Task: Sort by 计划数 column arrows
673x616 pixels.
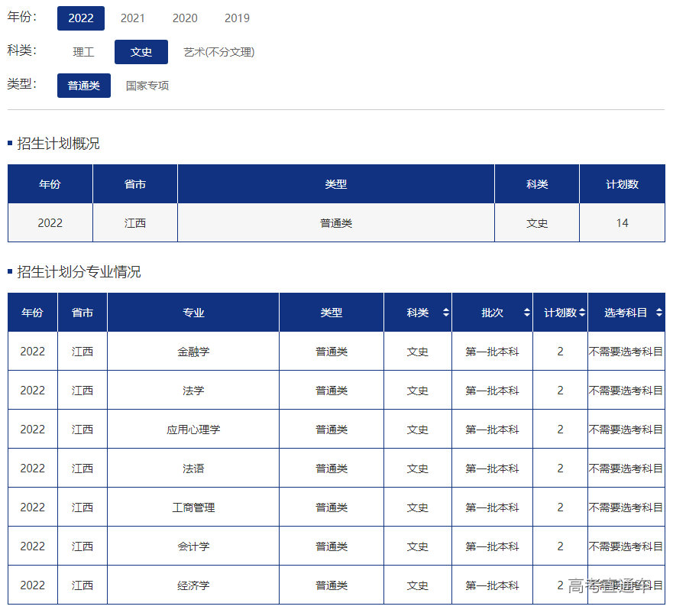Action: [582, 313]
